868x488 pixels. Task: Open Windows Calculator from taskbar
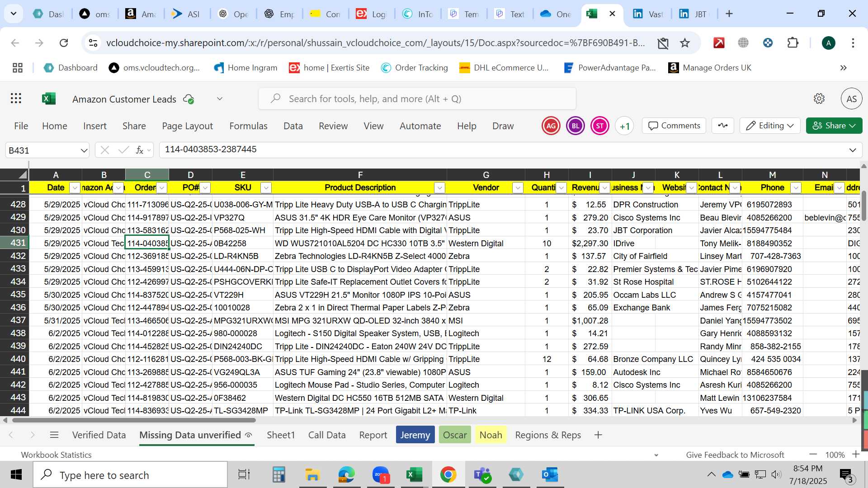pyautogui.click(x=279, y=475)
